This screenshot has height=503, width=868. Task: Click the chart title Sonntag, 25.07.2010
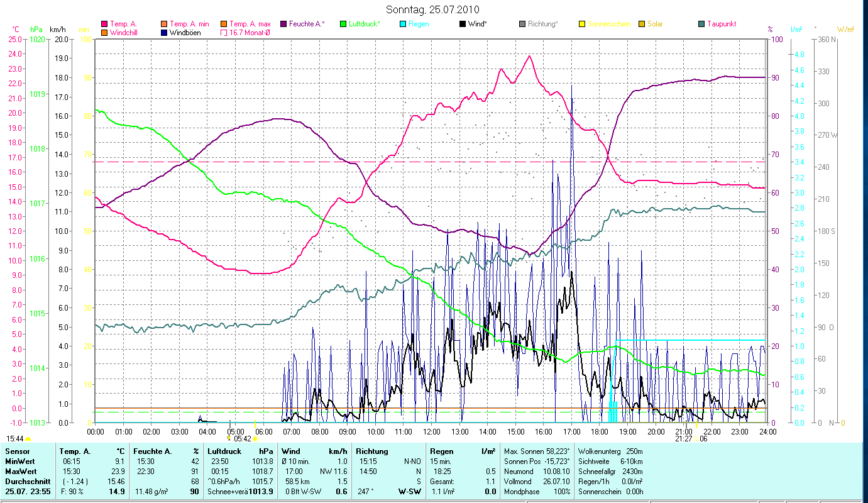pyautogui.click(x=434, y=9)
